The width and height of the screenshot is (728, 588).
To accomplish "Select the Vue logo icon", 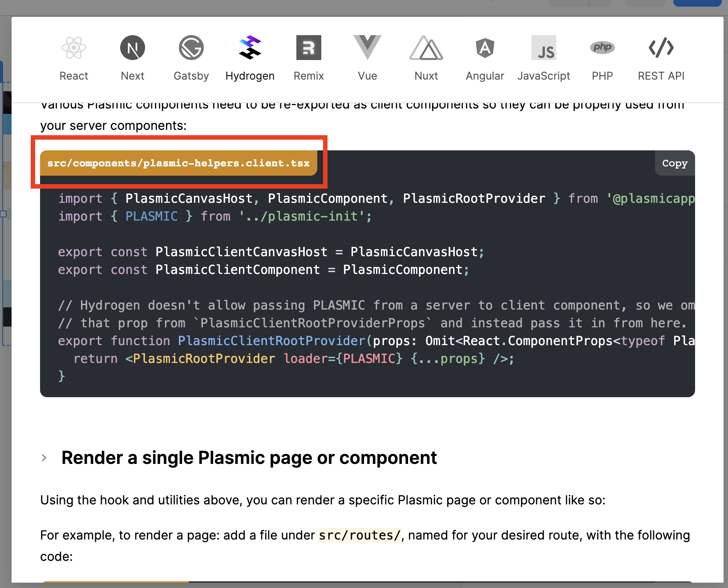I will (368, 47).
